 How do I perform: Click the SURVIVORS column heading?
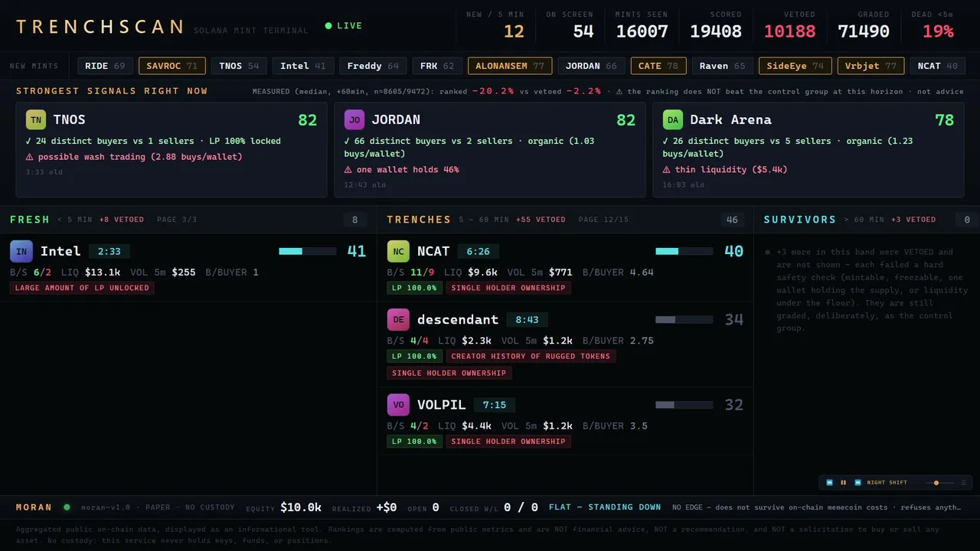800,220
